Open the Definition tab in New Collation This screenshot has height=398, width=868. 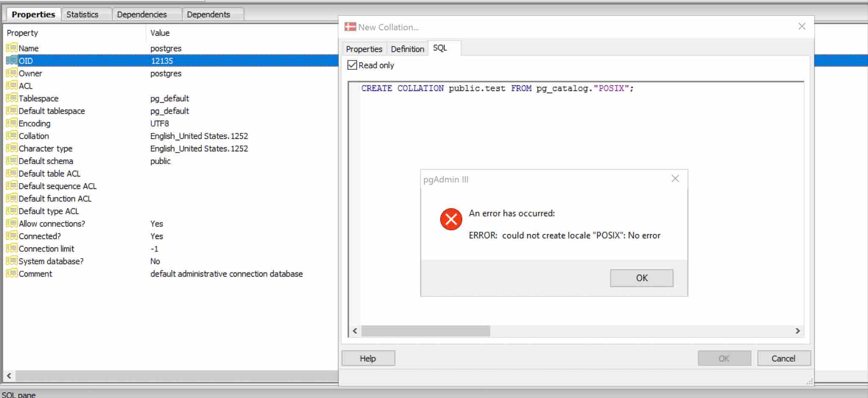pos(407,49)
